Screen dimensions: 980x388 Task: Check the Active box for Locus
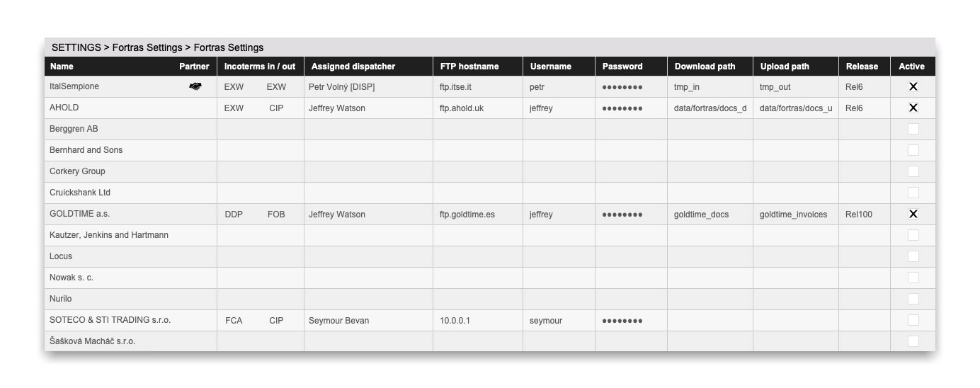913,256
